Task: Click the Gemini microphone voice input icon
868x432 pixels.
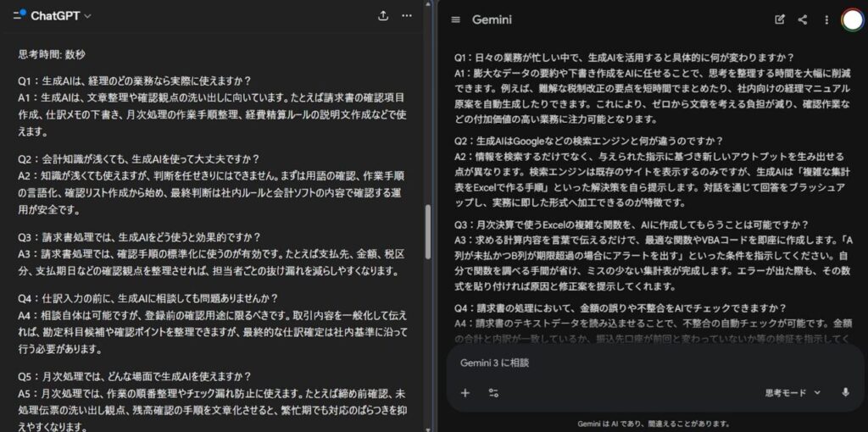Action: (845, 392)
